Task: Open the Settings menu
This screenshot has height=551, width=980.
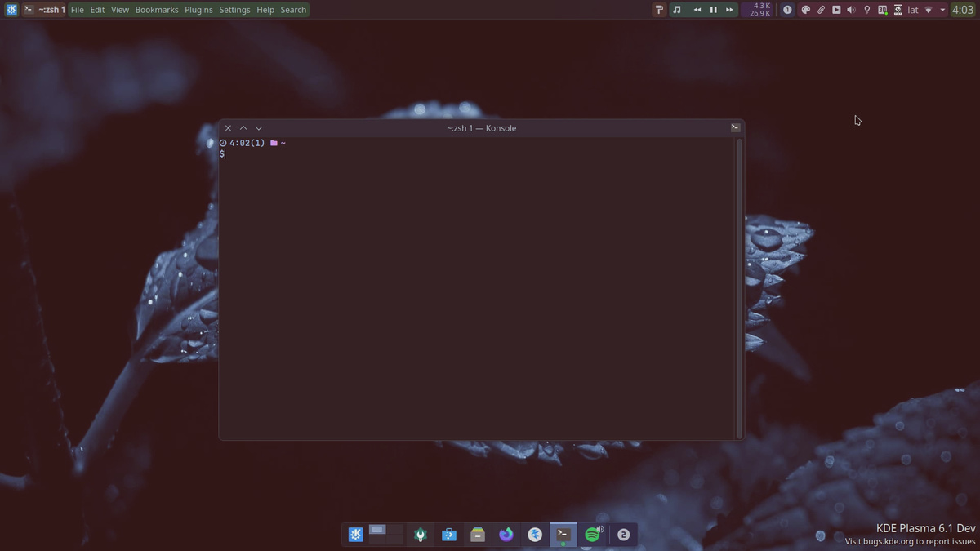Action: pos(234,10)
